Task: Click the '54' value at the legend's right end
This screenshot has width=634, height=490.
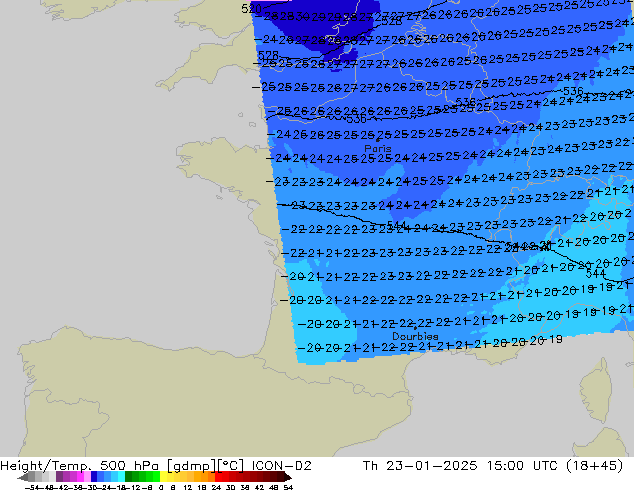Action: [288, 487]
